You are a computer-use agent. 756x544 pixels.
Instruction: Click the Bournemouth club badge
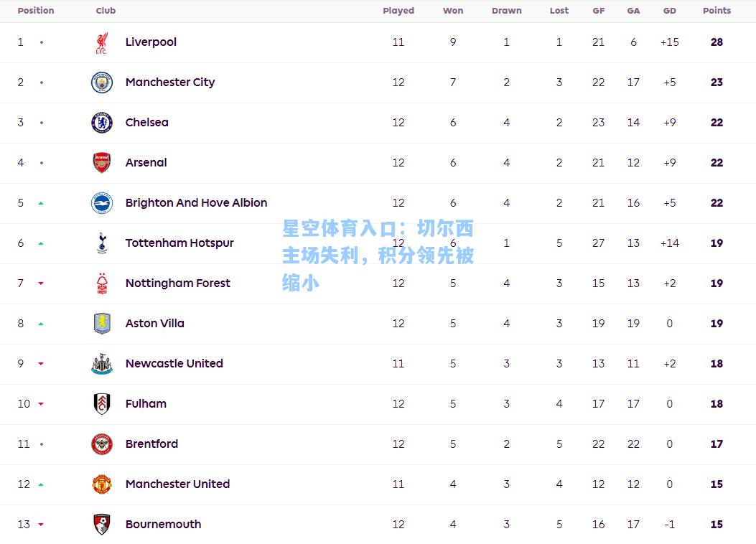pyautogui.click(x=102, y=524)
